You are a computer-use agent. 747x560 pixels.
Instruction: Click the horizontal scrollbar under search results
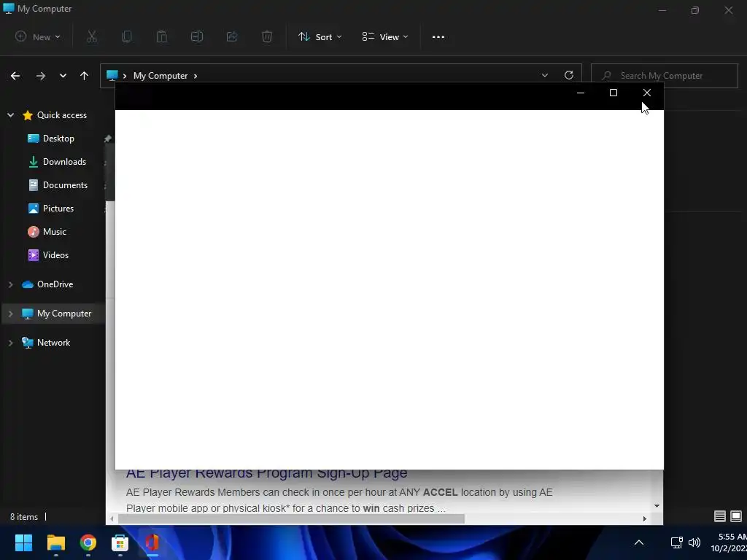[291, 518]
